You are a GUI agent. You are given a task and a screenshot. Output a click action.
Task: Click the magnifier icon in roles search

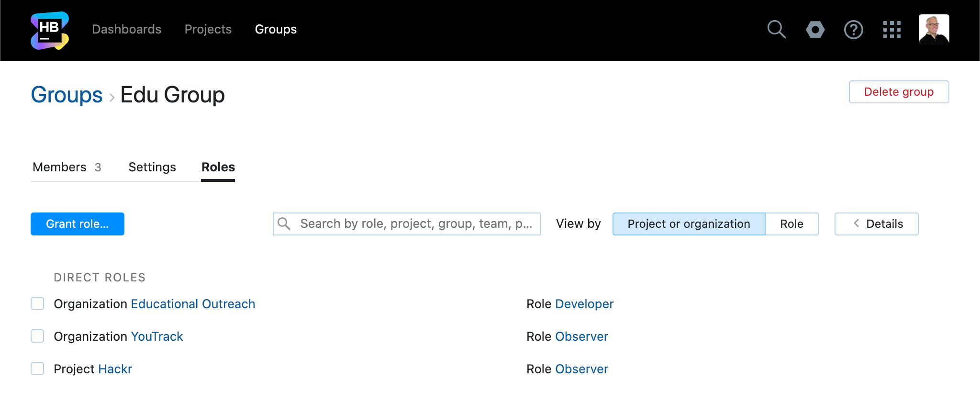(284, 223)
